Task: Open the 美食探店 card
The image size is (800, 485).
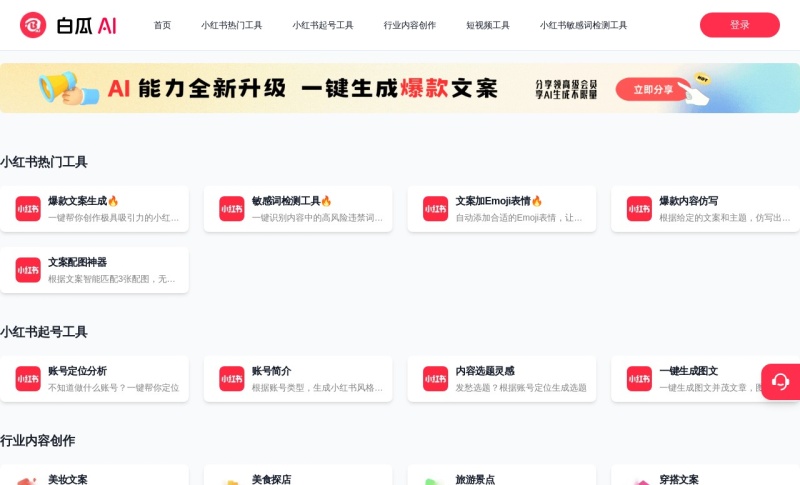Action: (x=298, y=475)
